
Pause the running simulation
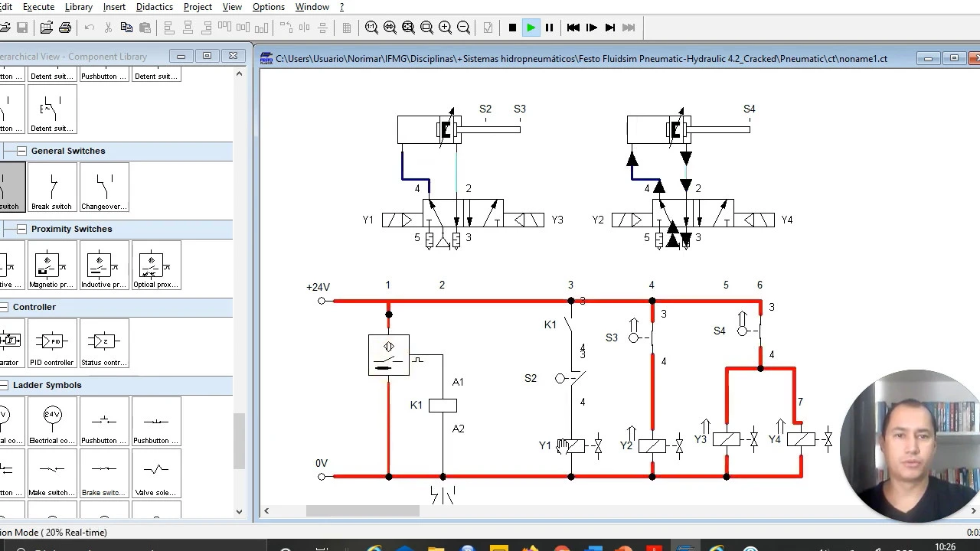pyautogui.click(x=549, y=28)
